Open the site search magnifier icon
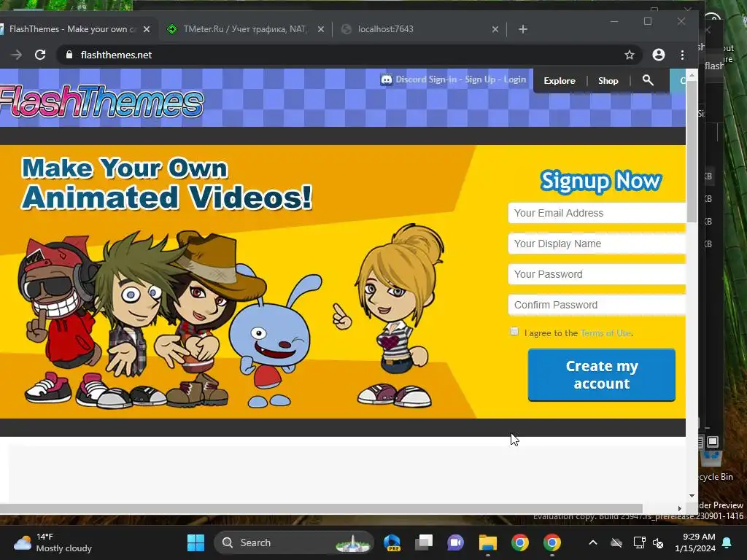This screenshot has height=560, width=747. pyautogui.click(x=648, y=80)
